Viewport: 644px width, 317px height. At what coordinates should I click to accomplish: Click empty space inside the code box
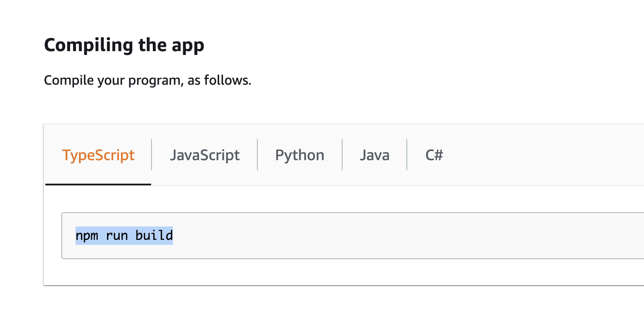pos(399,236)
